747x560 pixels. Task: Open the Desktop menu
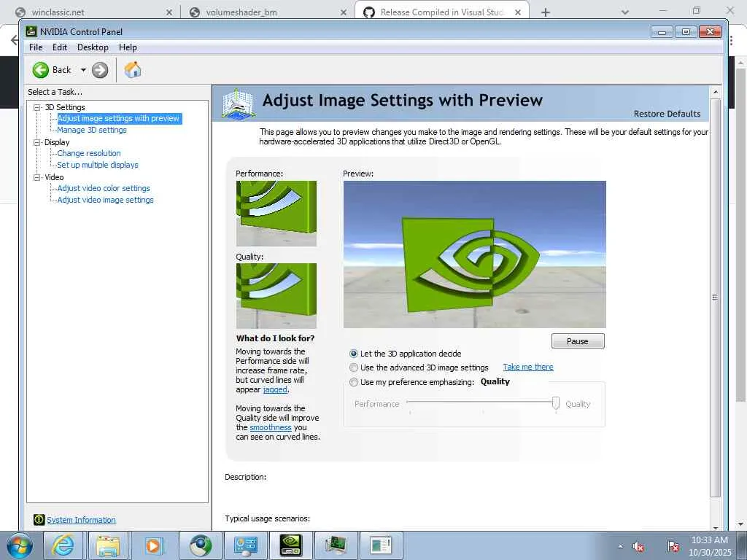[93, 47]
